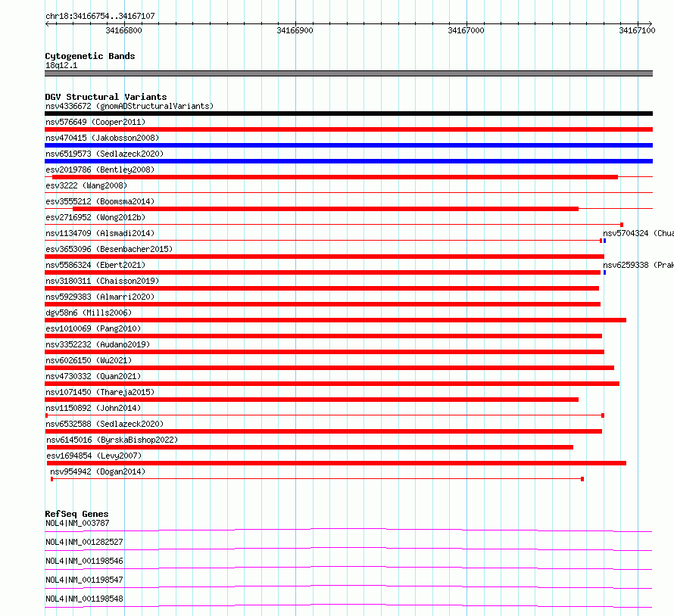The image size is (674, 616).
Task: Click the Cytogenetic Bands track title
Action: (90, 56)
